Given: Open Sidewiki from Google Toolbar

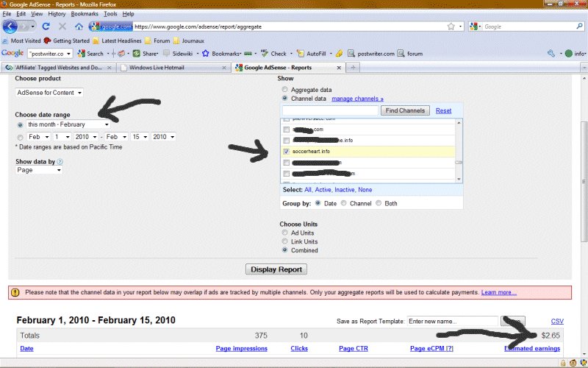Looking at the screenshot, I should coord(178,54).
